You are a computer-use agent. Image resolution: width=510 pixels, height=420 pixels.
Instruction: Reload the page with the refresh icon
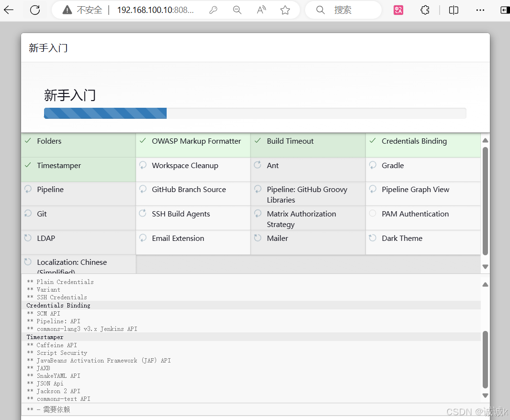coord(35,10)
